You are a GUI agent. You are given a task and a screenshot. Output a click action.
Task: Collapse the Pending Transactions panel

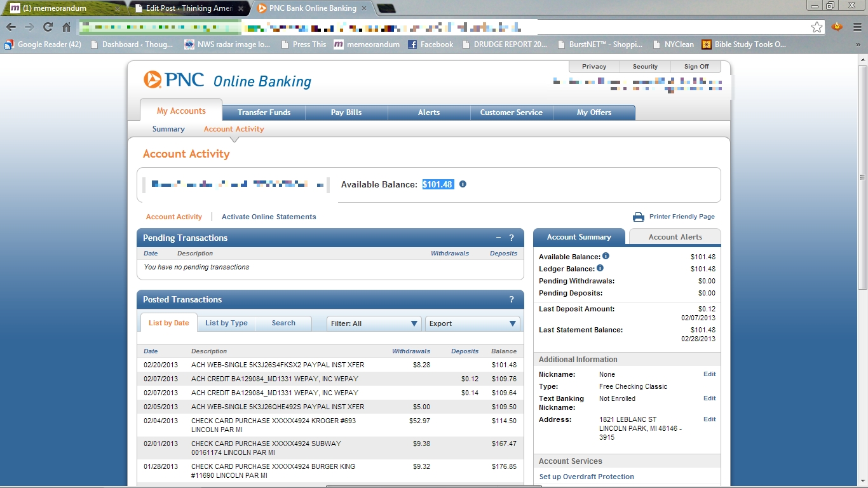(x=499, y=238)
